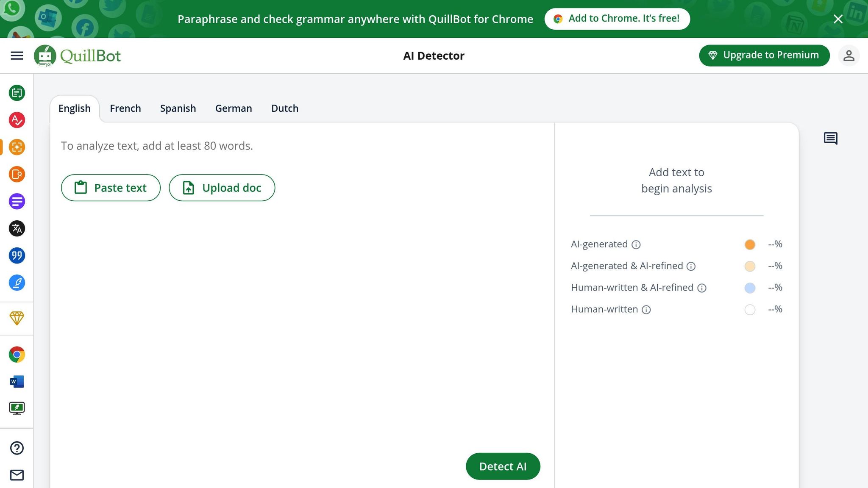The height and width of the screenshot is (488, 868).
Task: Open the feedback chat icon on right
Action: click(830, 138)
